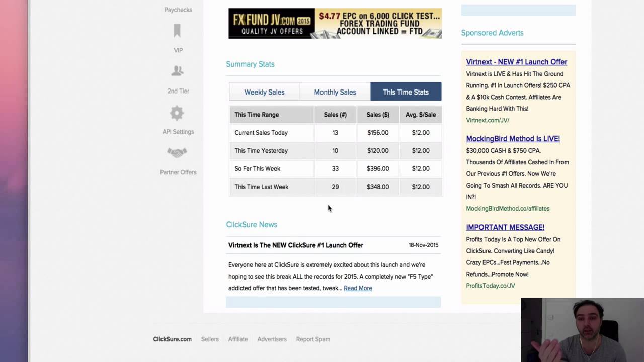644x362 pixels.
Task: Select the ClickSure News heading
Action: pos(252,225)
